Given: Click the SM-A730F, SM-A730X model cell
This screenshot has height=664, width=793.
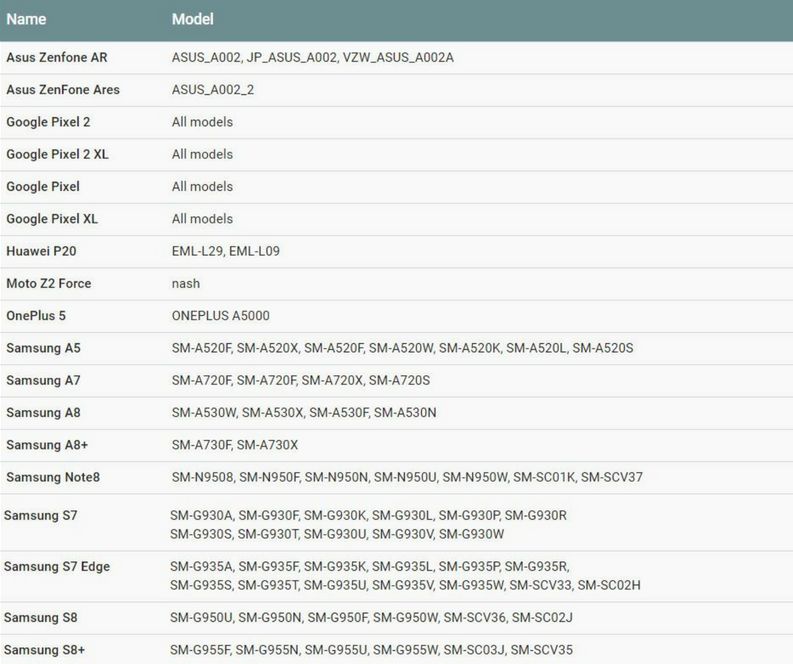Looking at the screenshot, I should [x=235, y=446].
